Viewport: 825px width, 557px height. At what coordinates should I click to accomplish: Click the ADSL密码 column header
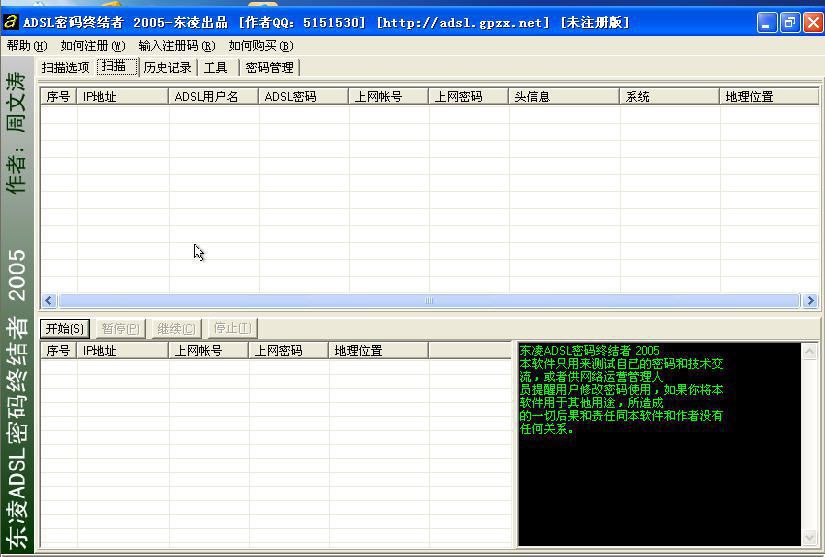tap(304, 97)
